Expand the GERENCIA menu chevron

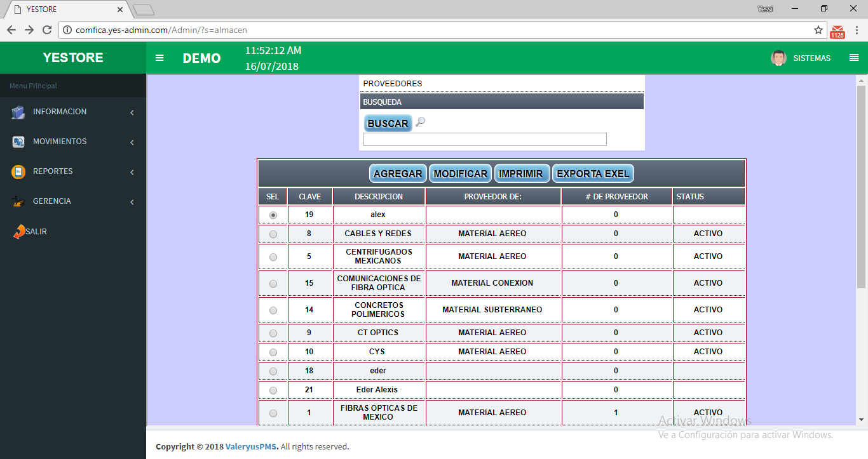(x=132, y=202)
